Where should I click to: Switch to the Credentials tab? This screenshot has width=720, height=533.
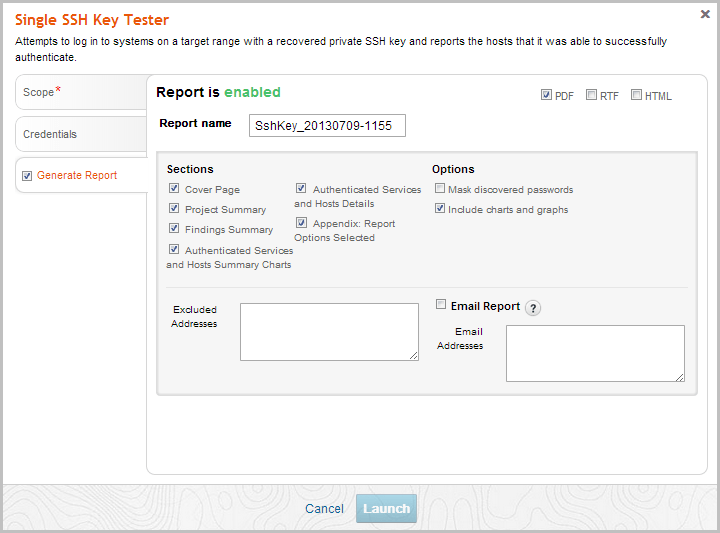tap(80, 134)
